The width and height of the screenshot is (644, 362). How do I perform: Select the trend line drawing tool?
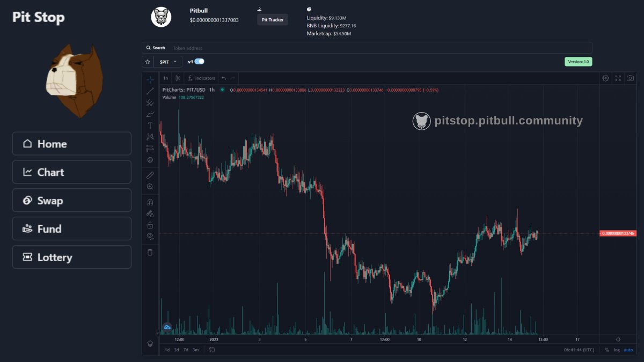click(150, 91)
